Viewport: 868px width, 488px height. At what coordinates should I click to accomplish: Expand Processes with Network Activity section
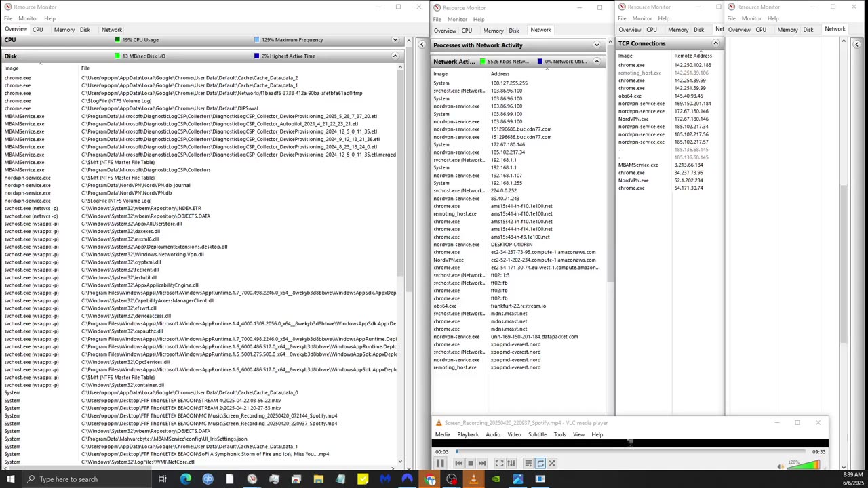(597, 45)
